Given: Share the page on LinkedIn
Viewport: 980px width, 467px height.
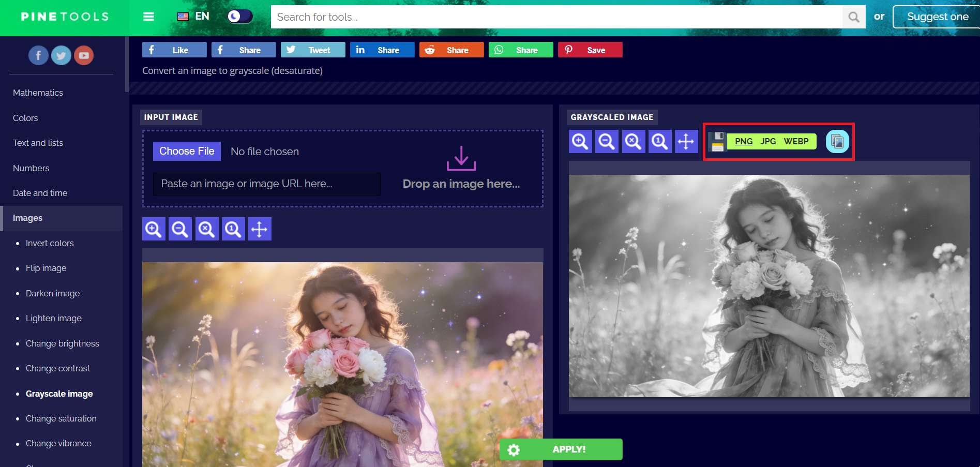Looking at the screenshot, I should click(x=382, y=50).
